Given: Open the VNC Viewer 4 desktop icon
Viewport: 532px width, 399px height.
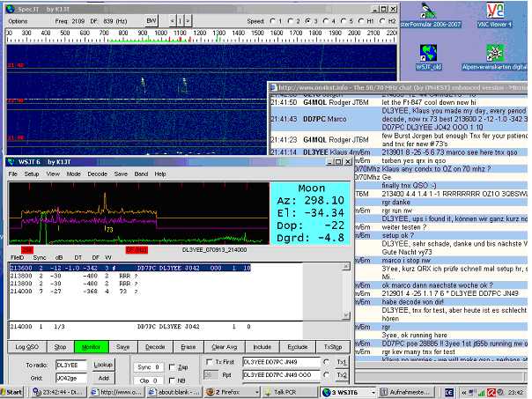Looking at the screenshot, I should (496, 11).
